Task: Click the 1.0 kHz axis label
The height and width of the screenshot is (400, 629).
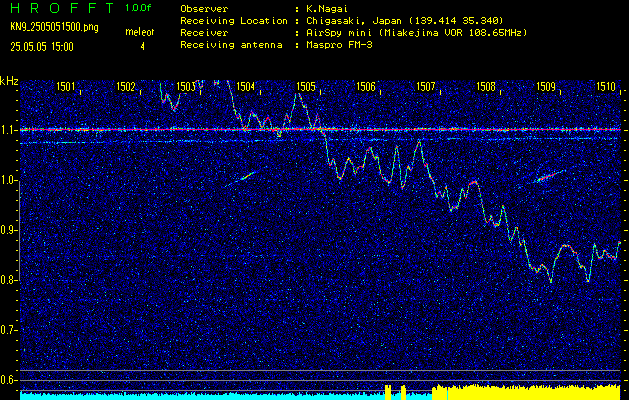Action: [7, 180]
